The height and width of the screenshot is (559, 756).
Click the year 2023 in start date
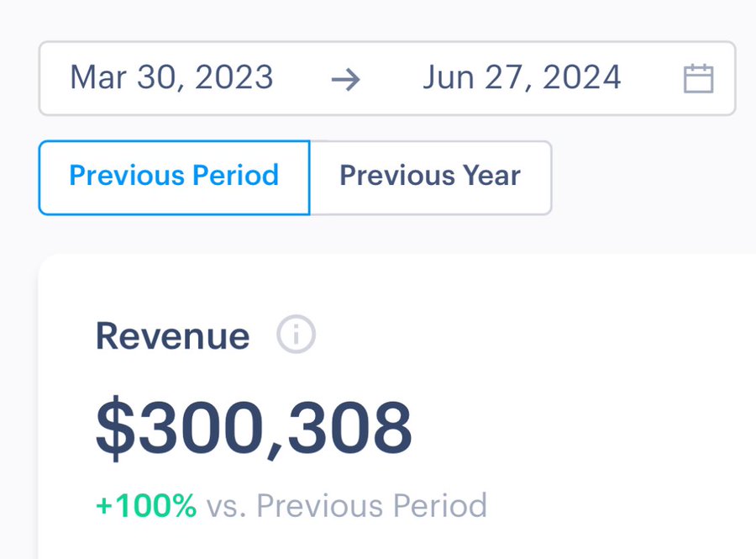coord(234,78)
